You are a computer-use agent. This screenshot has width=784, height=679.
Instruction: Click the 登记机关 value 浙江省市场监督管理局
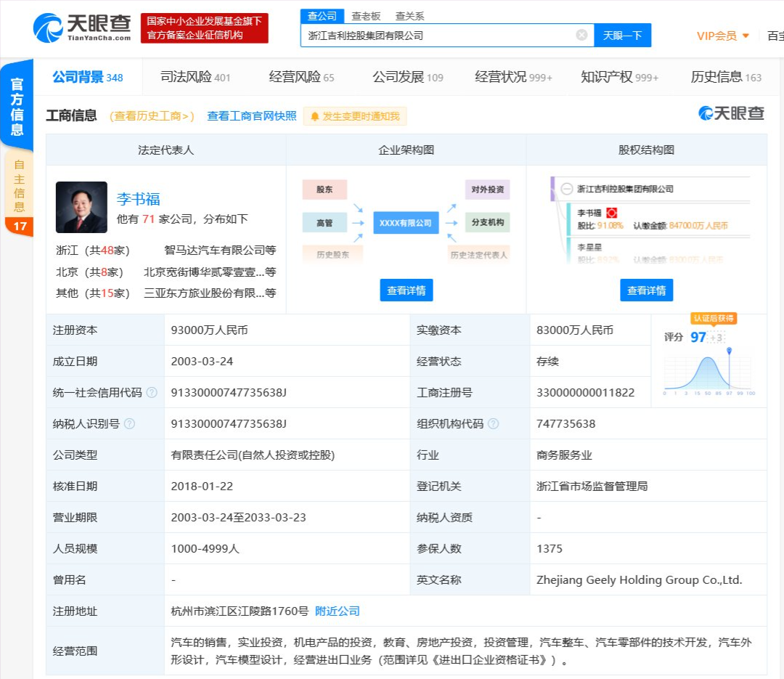coord(592,487)
